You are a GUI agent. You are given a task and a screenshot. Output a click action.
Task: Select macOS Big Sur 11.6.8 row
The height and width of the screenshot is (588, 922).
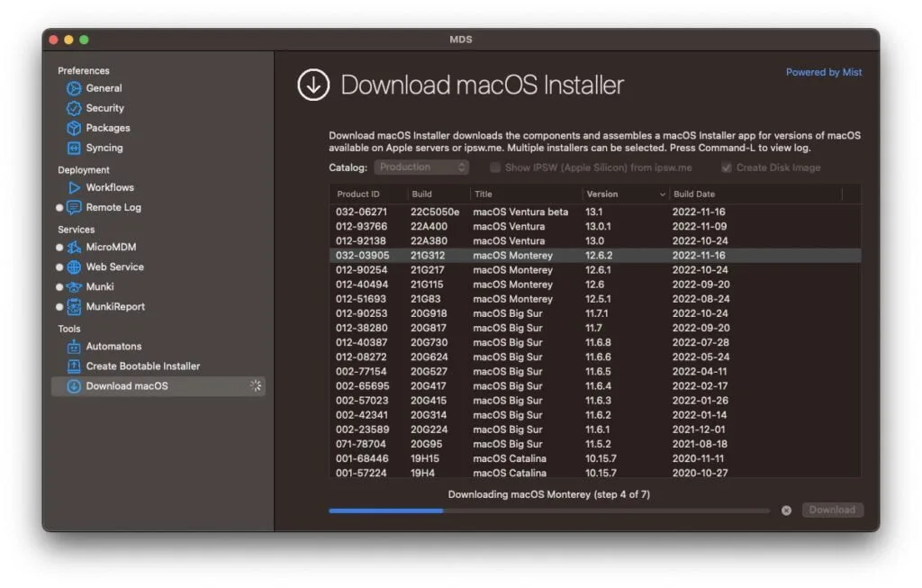595,343
